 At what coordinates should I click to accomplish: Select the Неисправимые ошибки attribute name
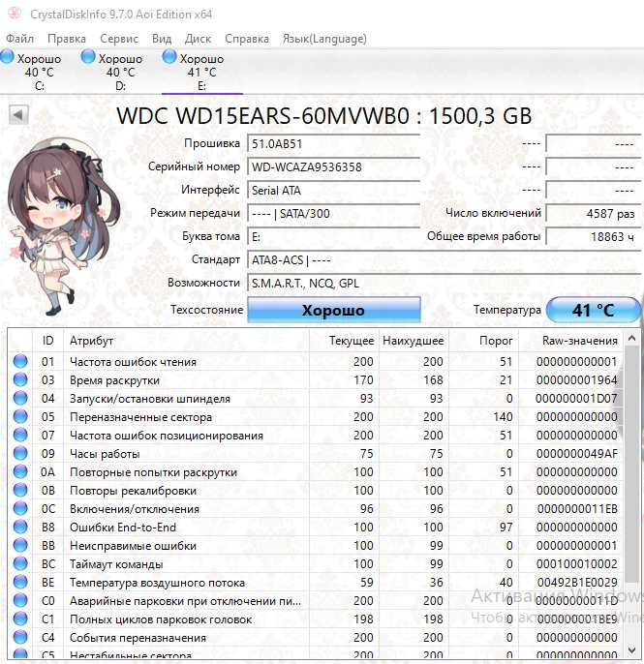point(133,546)
